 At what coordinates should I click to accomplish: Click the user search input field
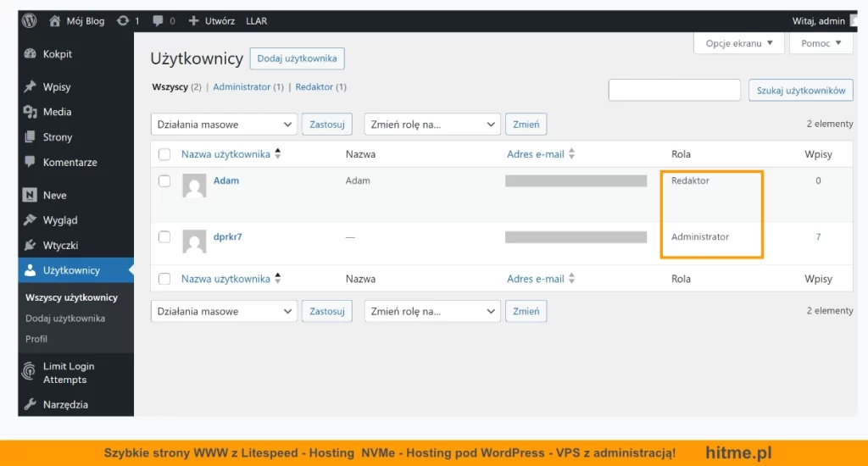click(674, 91)
